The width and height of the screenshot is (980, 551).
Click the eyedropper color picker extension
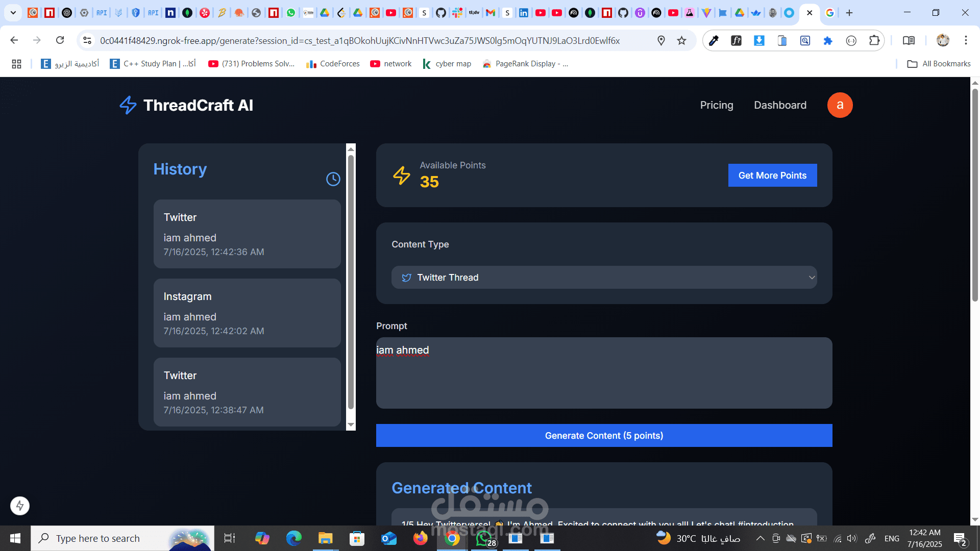point(714,40)
